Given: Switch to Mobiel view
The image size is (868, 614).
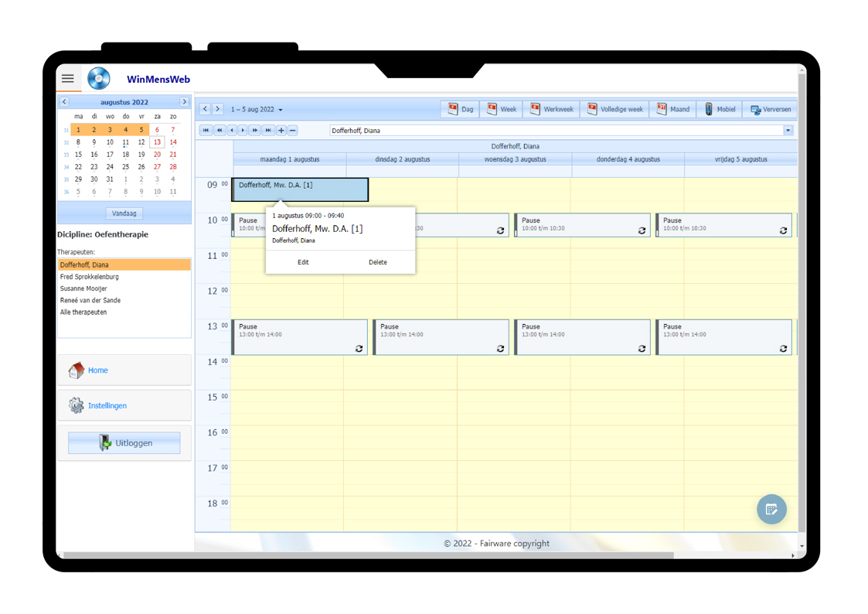Looking at the screenshot, I should pyautogui.click(x=720, y=109).
